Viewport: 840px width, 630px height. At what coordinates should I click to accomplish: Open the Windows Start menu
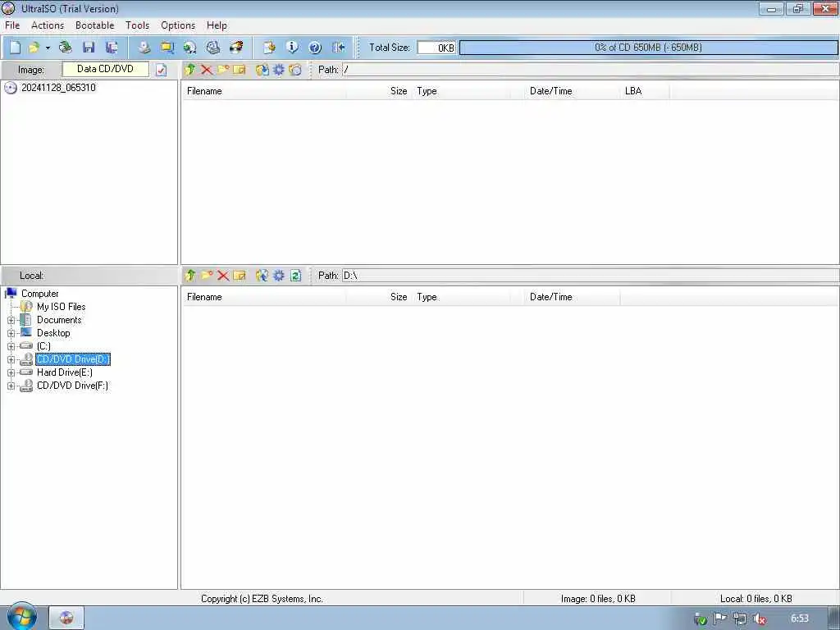[x=21, y=617]
